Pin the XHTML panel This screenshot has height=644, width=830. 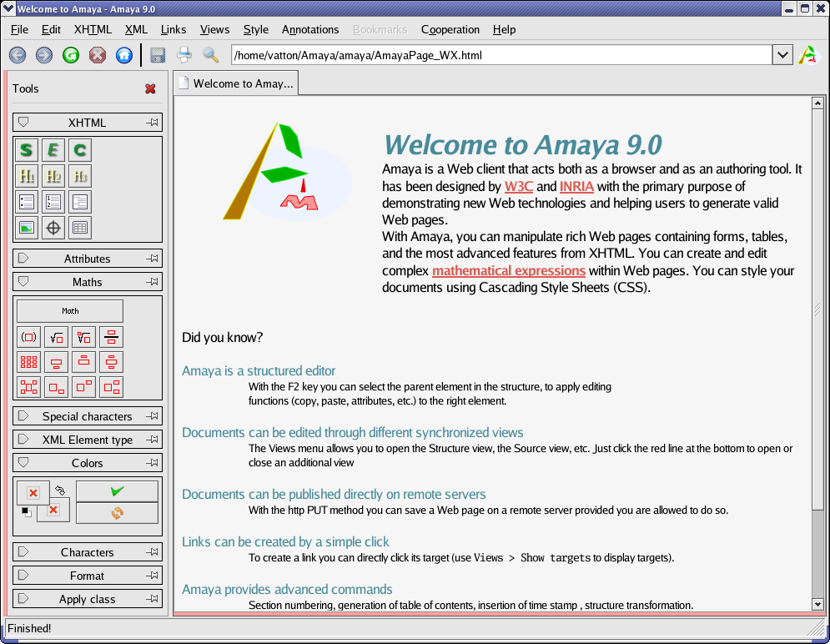152,123
